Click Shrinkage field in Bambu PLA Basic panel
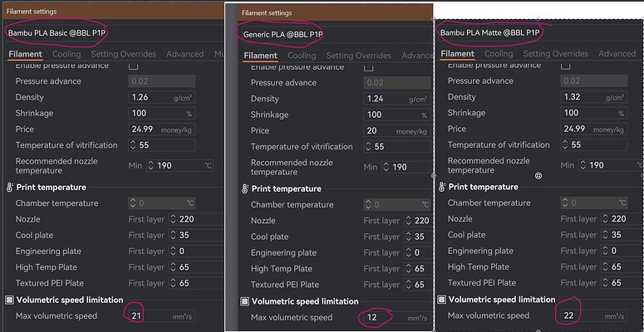 click(x=162, y=114)
